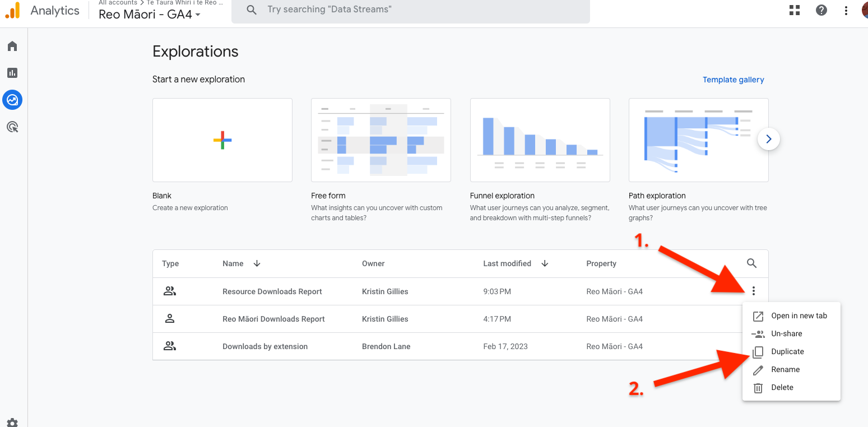The height and width of the screenshot is (427, 868).
Task: Show next exploration templates with chevron
Action: 769,140
